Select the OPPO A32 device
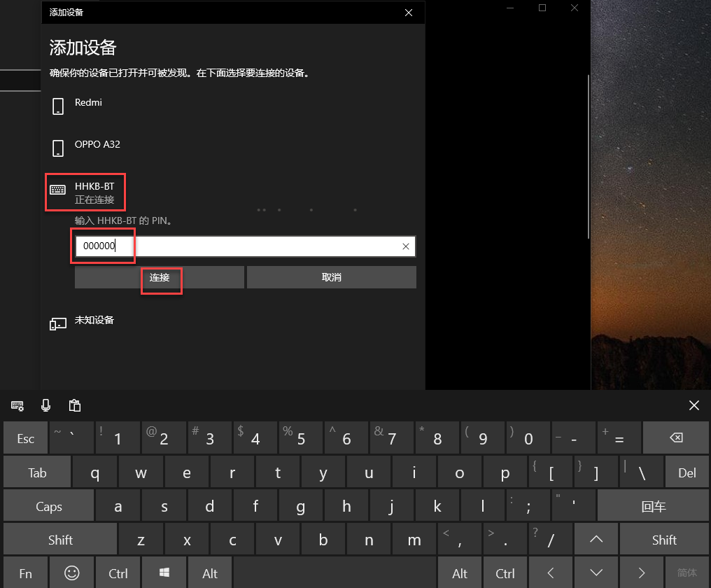The image size is (711, 588). (x=97, y=145)
